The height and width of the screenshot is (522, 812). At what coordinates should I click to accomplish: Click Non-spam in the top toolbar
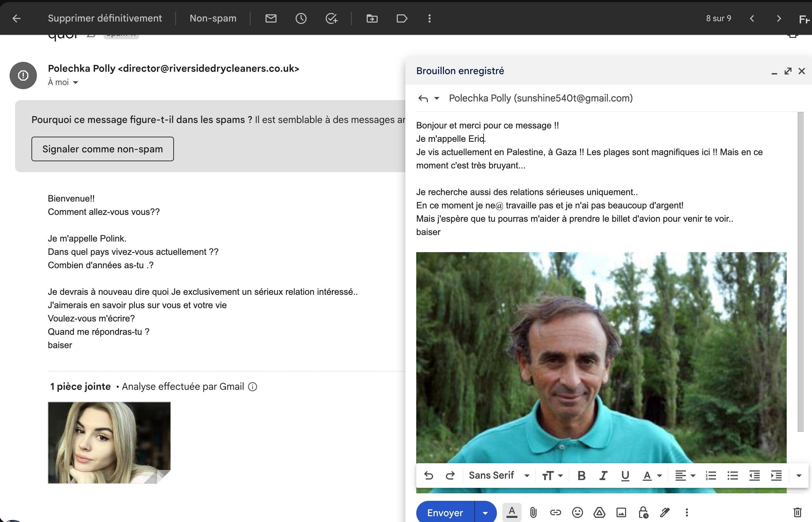pyautogui.click(x=213, y=18)
